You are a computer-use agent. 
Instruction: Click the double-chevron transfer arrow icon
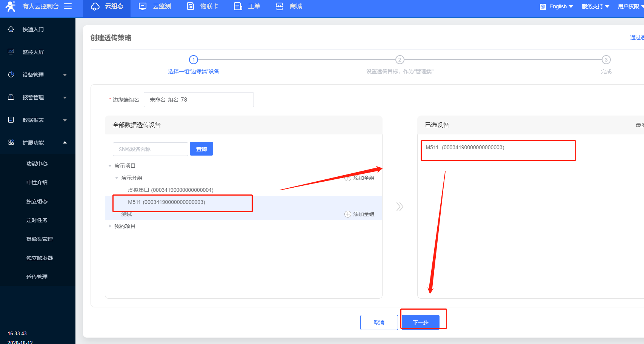click(400, 207)
